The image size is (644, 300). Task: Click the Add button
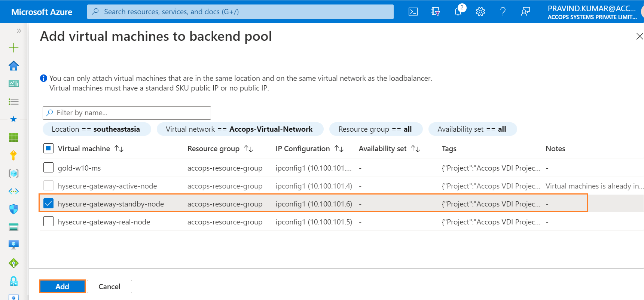(x=62, y=287)
